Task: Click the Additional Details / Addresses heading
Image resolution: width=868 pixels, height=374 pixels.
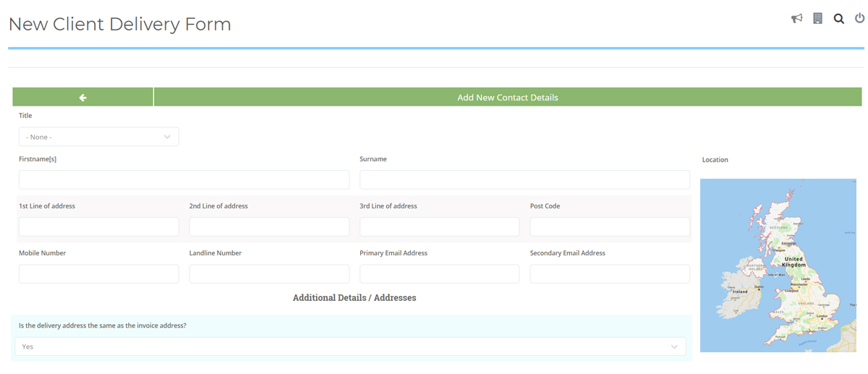Action: pyautogui.click(x=354, y=297)
